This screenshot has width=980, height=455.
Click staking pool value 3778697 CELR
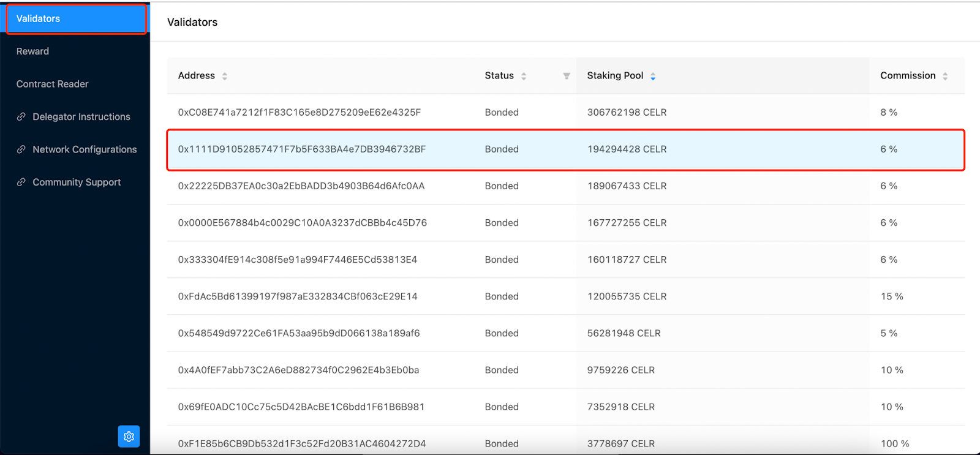point(621,443)
